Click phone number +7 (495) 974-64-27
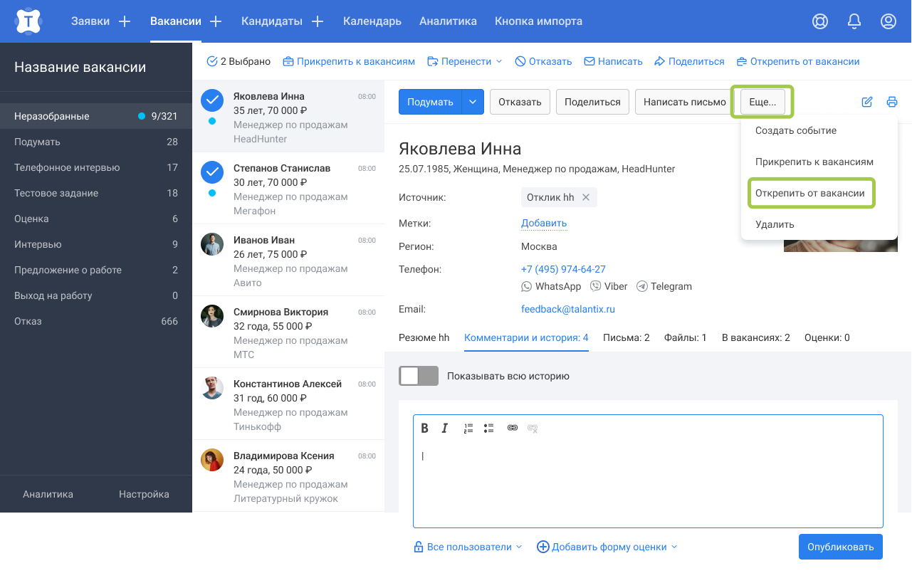912x588 pixels. pyautogui.click(x=563, y=269)
